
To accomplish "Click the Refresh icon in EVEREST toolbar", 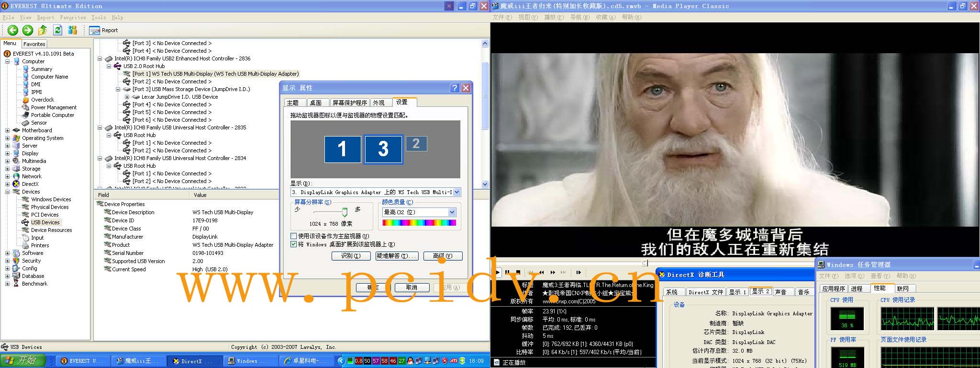I will point(58,30).
